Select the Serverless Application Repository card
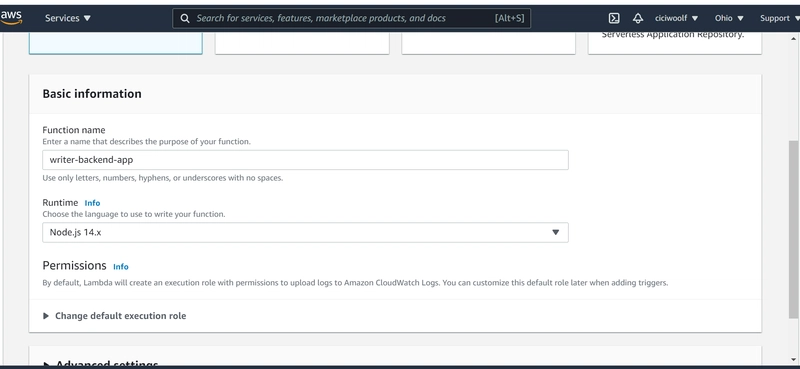 pos(674,43)
